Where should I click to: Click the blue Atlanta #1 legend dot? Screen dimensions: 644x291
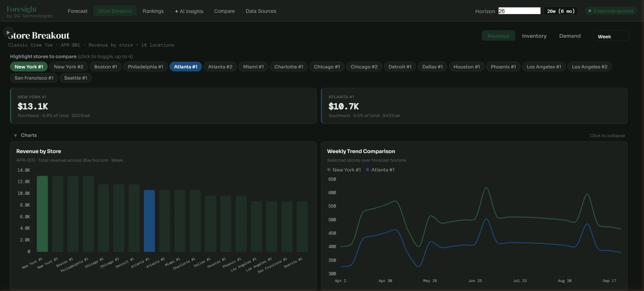(367, 170)
